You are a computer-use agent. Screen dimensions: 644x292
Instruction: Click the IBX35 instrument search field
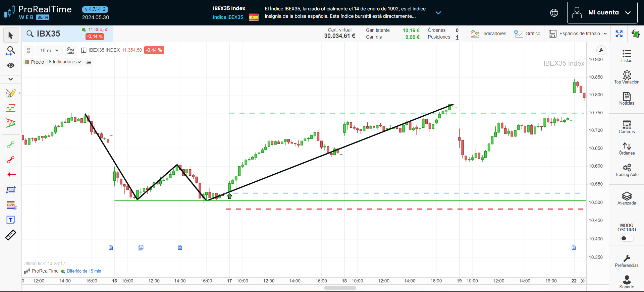point(49,34)
